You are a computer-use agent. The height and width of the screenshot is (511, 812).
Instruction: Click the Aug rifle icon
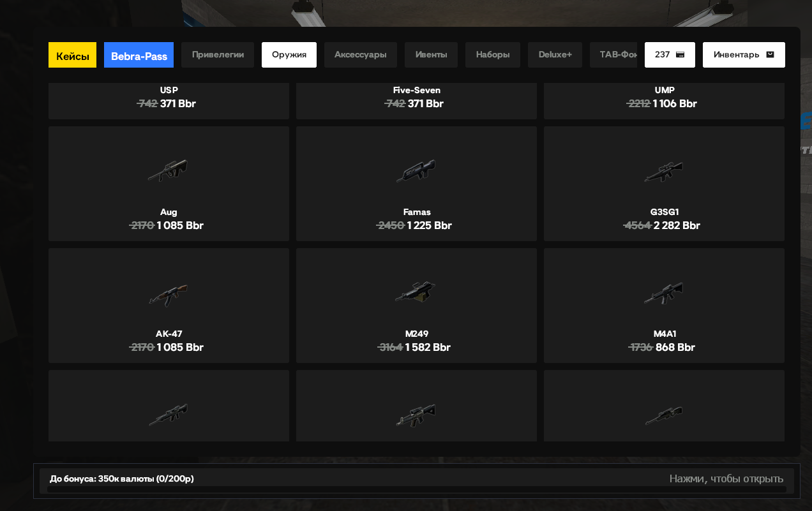coord(168,170)
